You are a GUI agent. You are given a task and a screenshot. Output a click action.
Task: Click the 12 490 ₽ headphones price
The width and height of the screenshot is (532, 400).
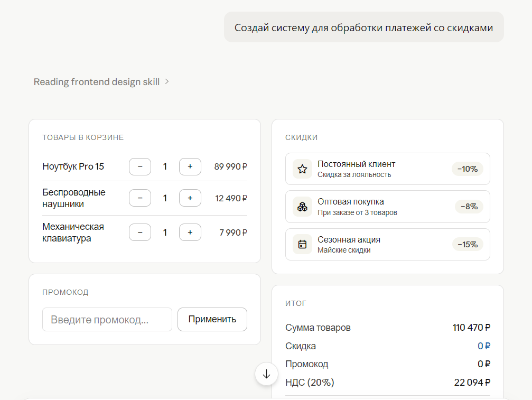[x=231, y=198]
